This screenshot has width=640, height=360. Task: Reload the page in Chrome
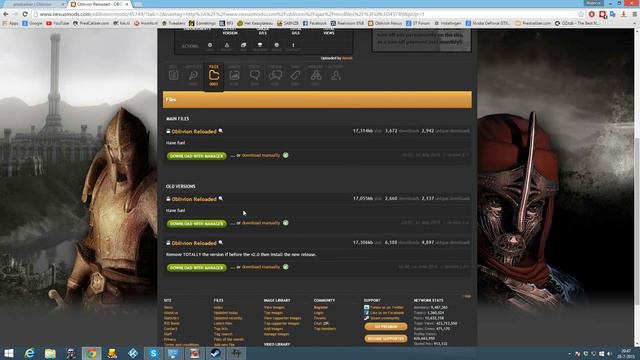pyautogui.click(x=25, y=14)
